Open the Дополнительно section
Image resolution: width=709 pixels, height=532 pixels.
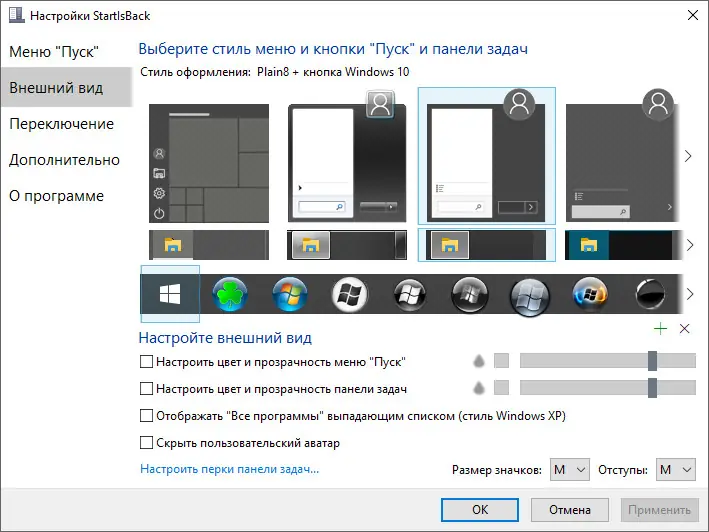pos(66,160)
